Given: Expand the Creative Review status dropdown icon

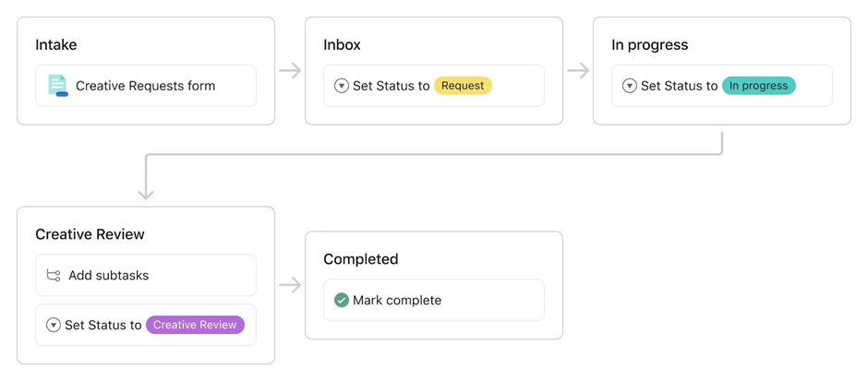Looking at the screenshot, I should click(x=54, y=325).
